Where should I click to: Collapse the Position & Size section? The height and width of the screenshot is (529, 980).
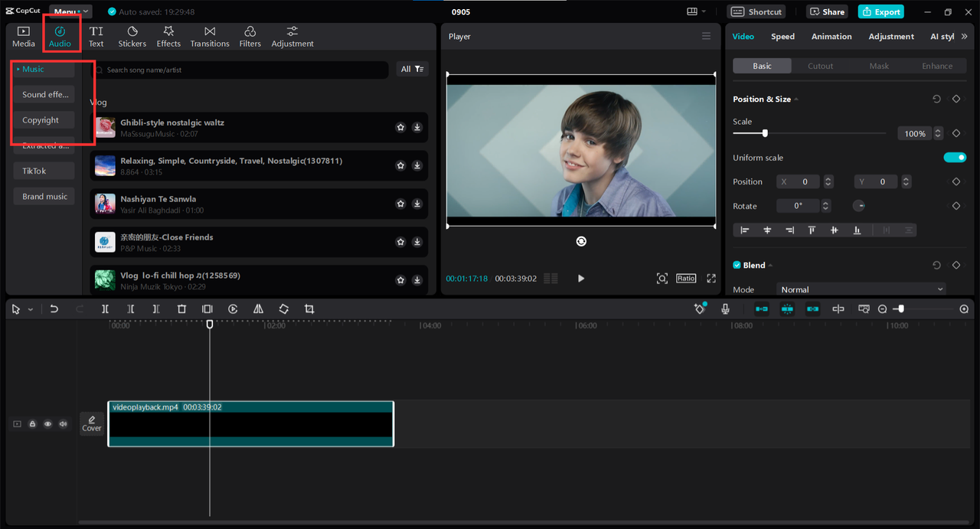[x=797, y=99]
